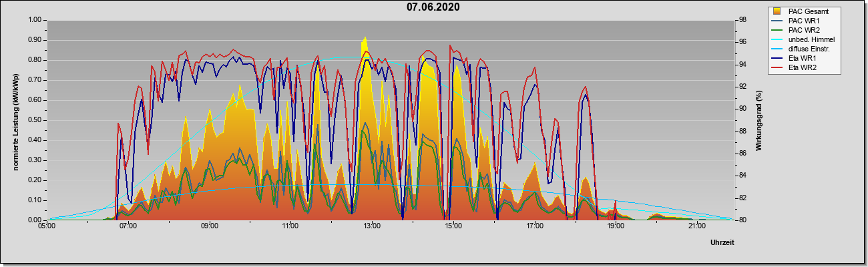
Task: Click the 0.50 left axis label
Action: (x=34, y=120)
